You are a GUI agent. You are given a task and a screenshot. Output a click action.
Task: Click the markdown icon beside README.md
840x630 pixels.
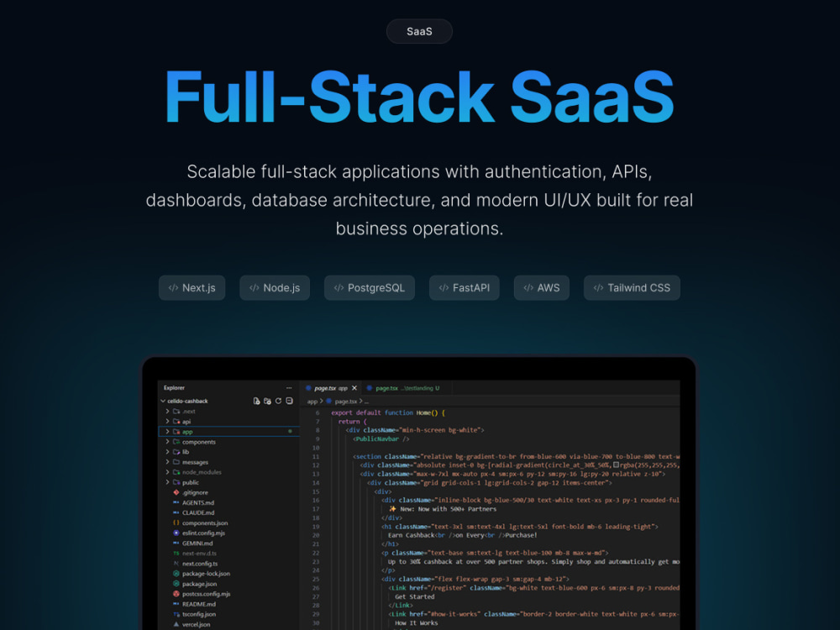click(x=176, y=604)
